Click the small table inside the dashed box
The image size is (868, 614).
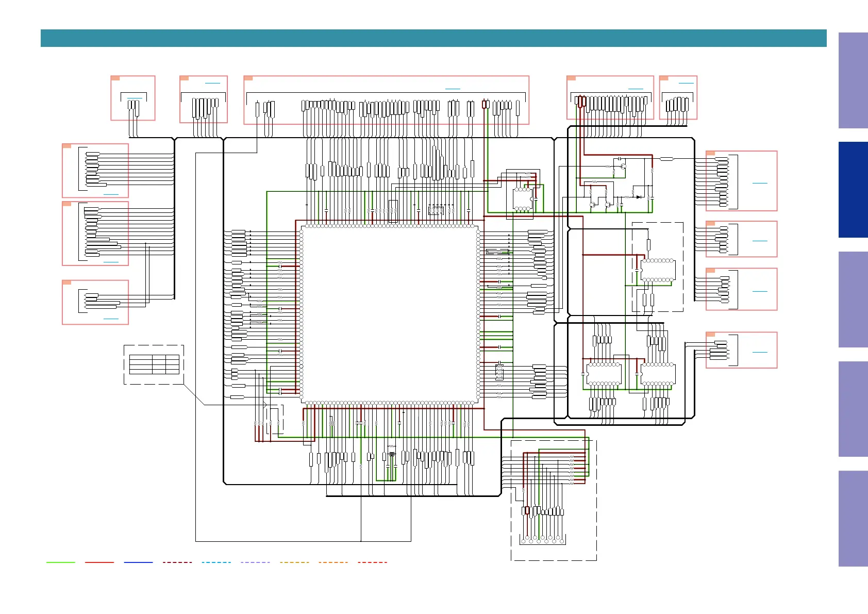click(x=154, y=364)
